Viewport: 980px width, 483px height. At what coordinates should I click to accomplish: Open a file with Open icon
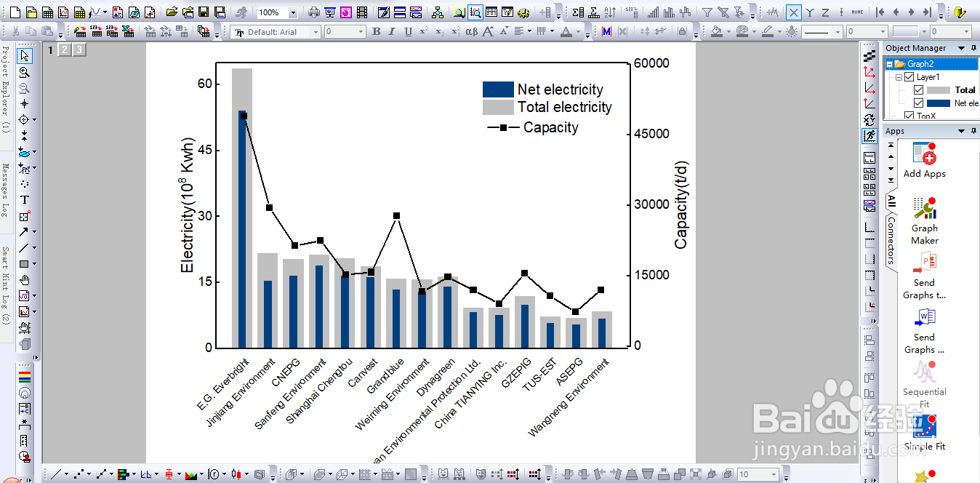click(171, 12)
